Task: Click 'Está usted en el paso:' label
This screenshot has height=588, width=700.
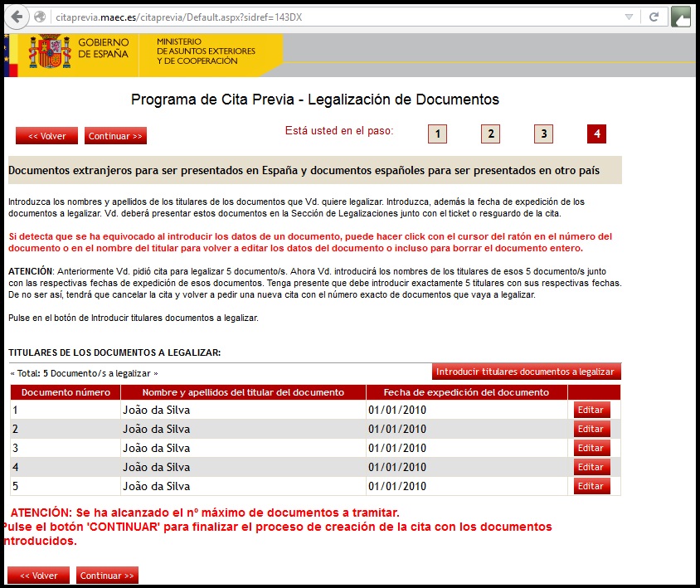Action: [339, 131]
